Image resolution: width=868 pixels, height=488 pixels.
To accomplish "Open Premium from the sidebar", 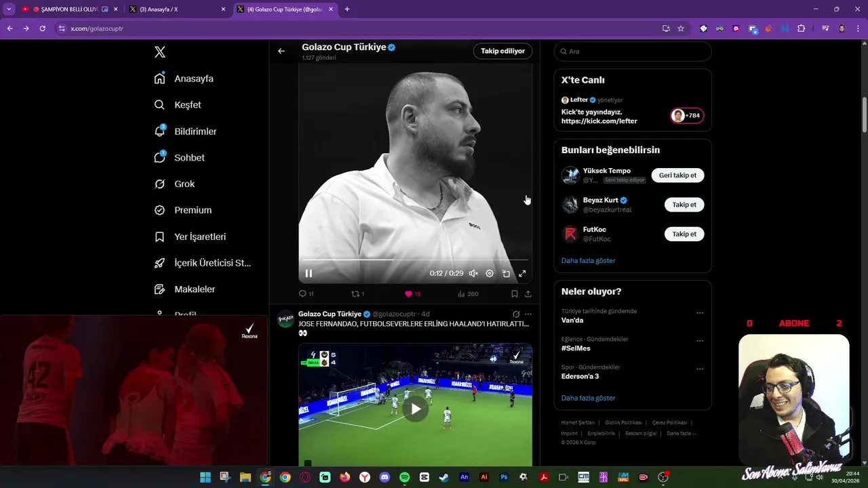I will (x=183, y=210).
